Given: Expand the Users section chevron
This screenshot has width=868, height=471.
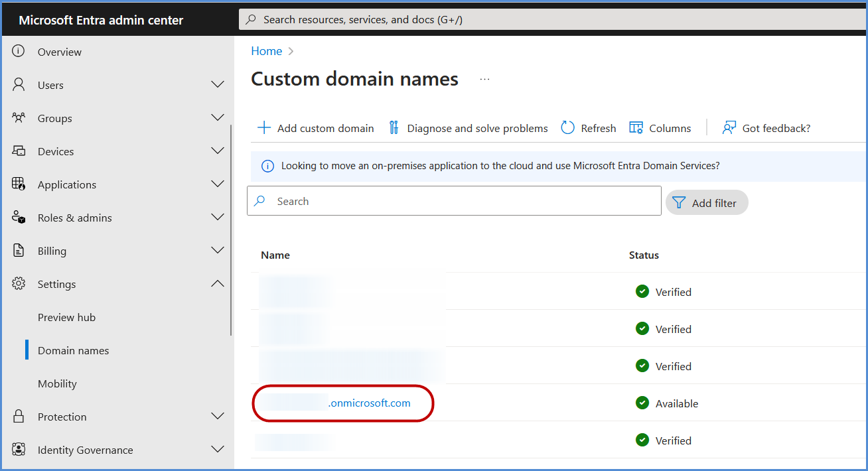Looking at the screenshot, I should click(x=217, y=85).
